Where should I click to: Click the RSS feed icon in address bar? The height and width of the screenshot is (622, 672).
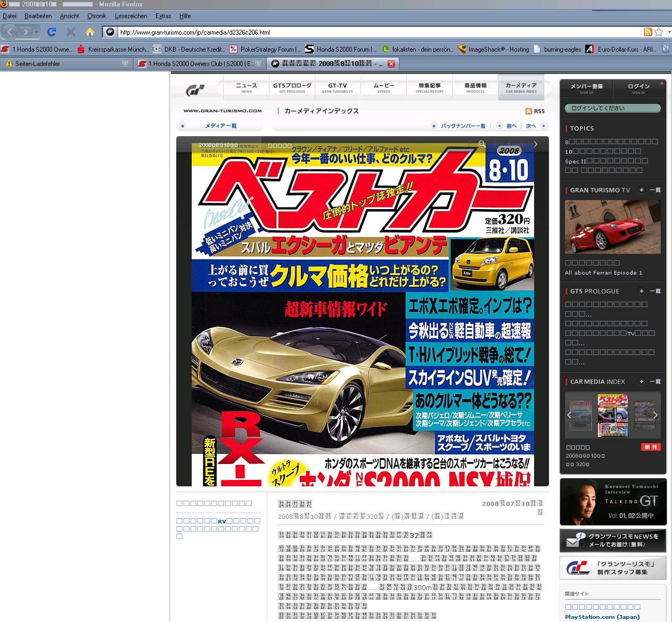[x=648, y=32]
